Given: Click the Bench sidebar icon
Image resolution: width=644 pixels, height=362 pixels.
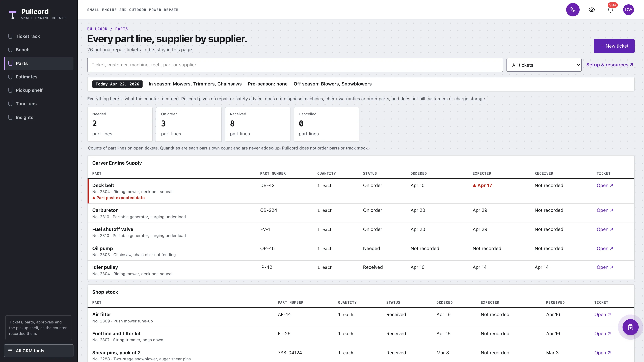Looking at the screenshot, I should click(x=10, y=49).
